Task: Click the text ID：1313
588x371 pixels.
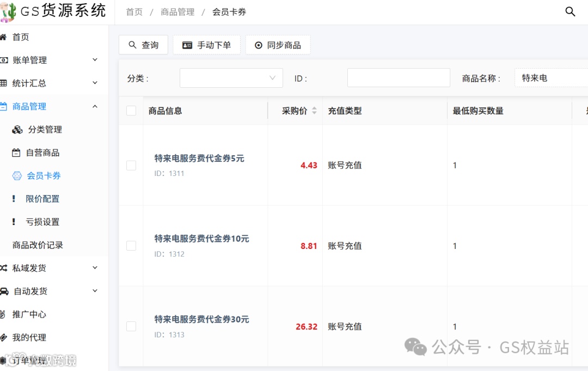Action: click(x=169, y=334)
